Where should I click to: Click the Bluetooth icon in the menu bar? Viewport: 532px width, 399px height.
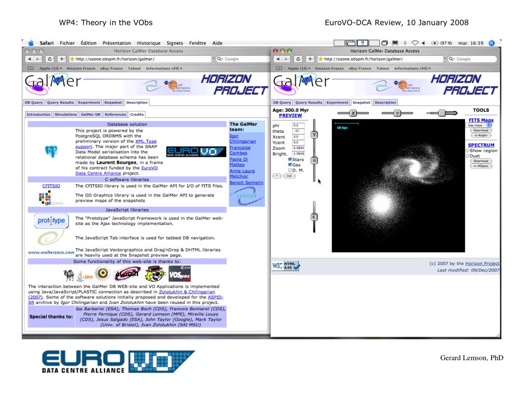click(x=405, y=43)
